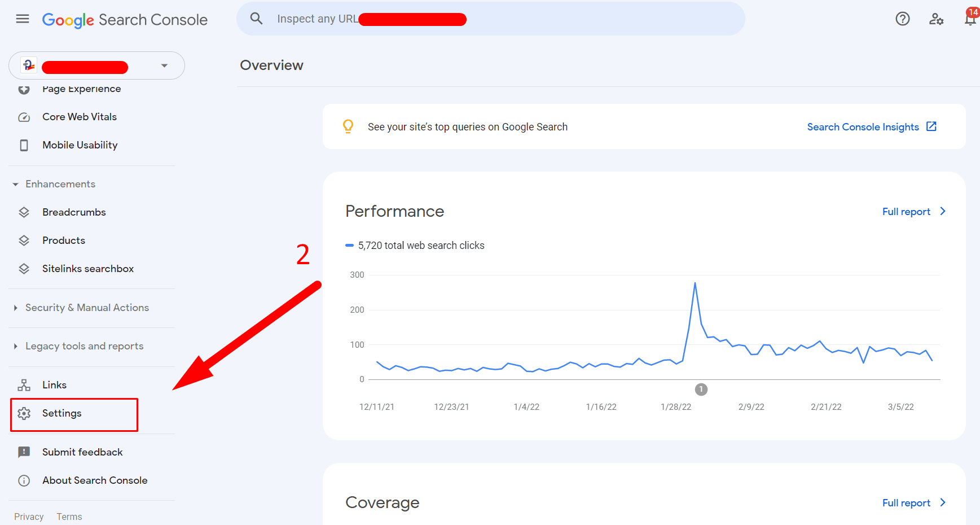Click the Sitelinks searchbox layers icon
The height and width of the screenshot is (525, 980).
[24, 269]
